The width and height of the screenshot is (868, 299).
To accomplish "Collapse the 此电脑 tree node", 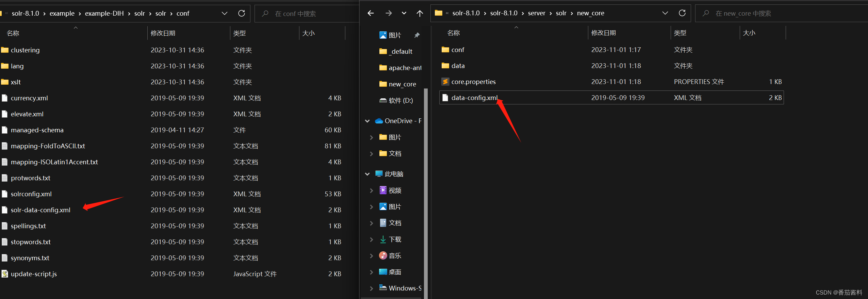I will (367, 174).
